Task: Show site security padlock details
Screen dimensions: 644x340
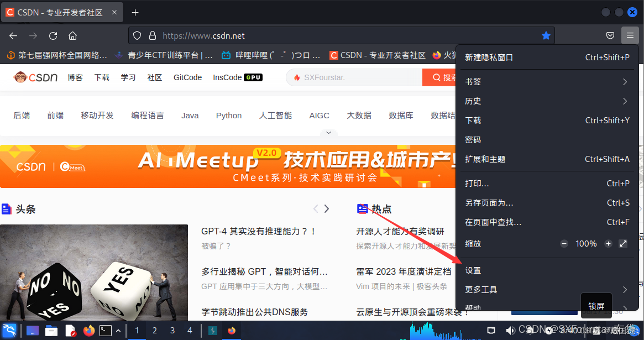Action: (x=153, y=36)
